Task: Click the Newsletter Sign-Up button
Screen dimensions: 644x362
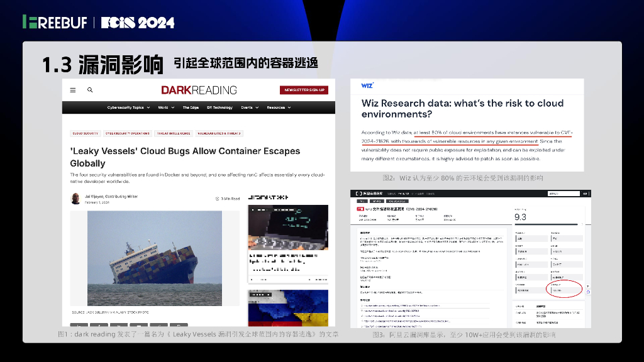Action: 304,90
